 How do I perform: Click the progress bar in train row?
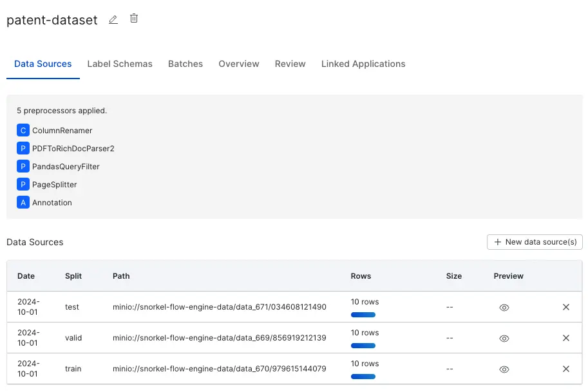point(363,377)
